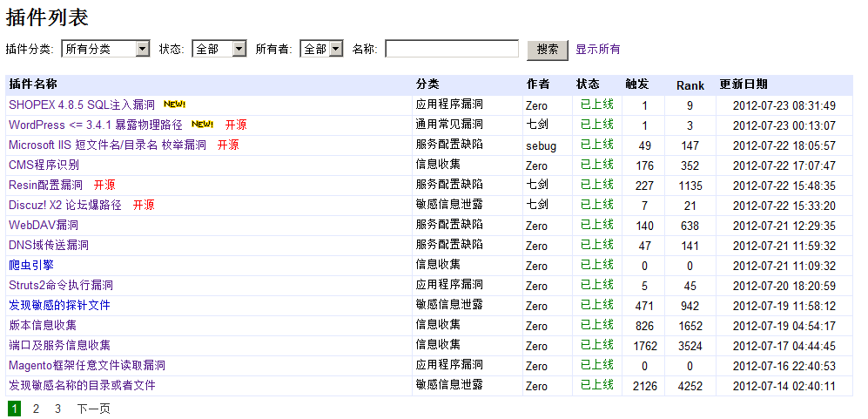This screenshot has width=868, height=419.
Task: Click the plugin name search field
Action: pos(452,50)
